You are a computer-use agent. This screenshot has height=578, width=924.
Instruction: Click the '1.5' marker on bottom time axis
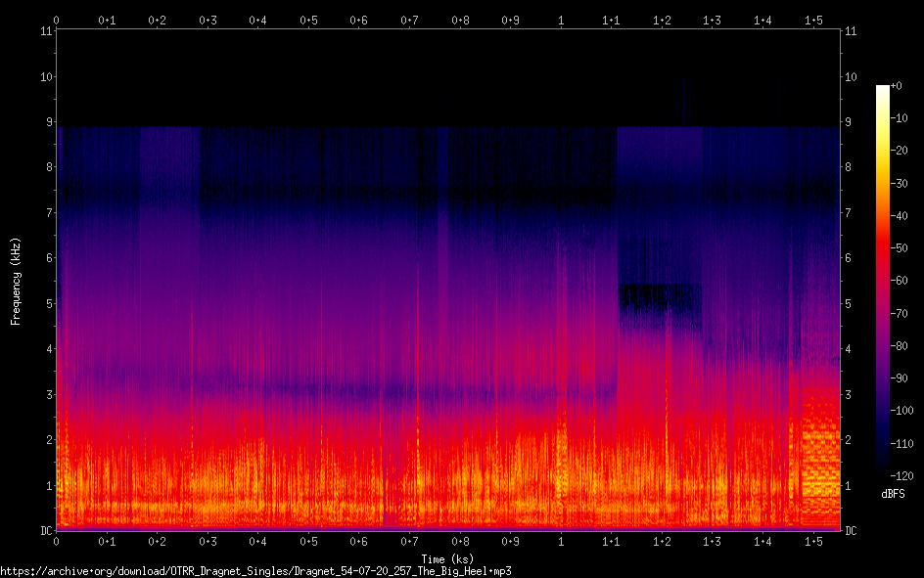[x=813, y=541]
